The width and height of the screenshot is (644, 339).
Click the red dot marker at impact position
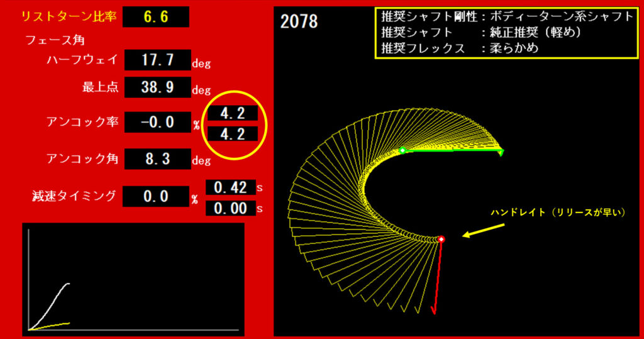441,239
